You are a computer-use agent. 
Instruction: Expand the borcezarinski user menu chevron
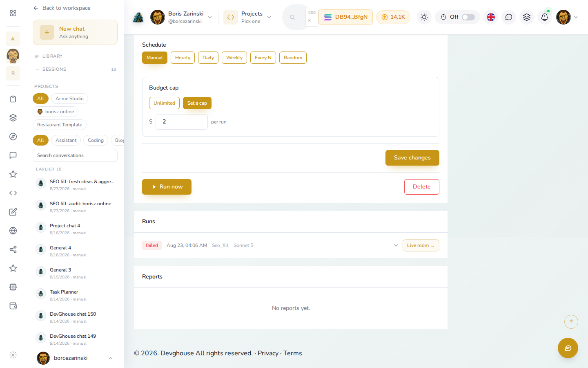pyautogui.click(x=110, y=358)
